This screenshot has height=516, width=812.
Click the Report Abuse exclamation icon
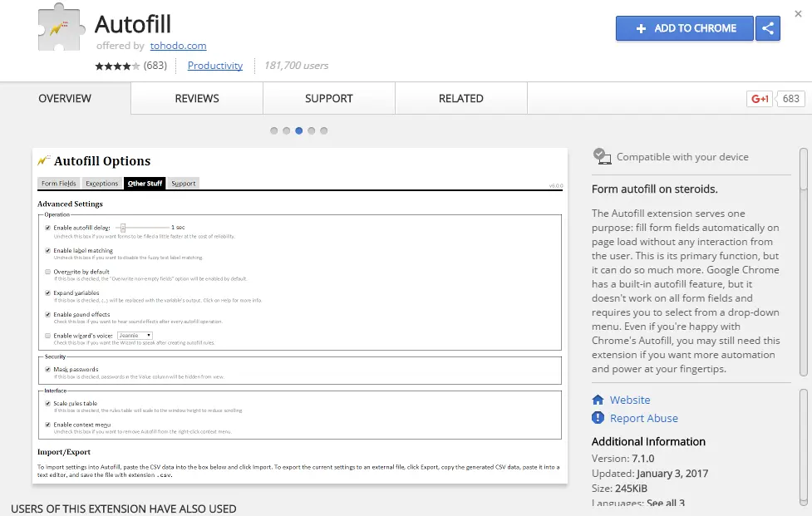(598, 418)
